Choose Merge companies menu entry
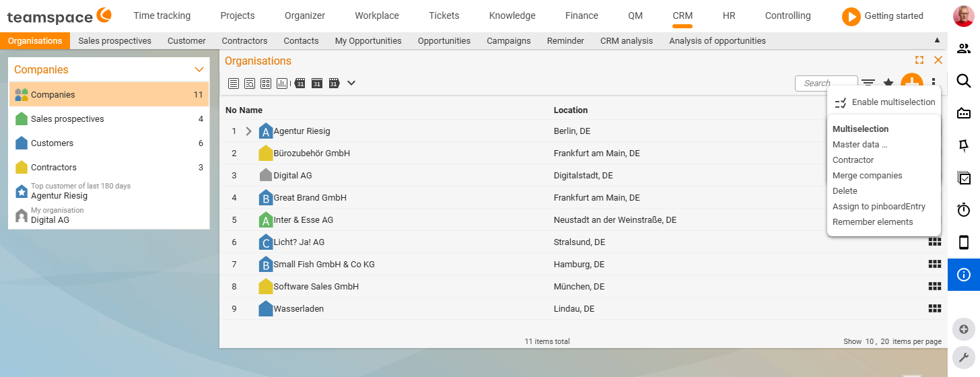 pos(868,175)
